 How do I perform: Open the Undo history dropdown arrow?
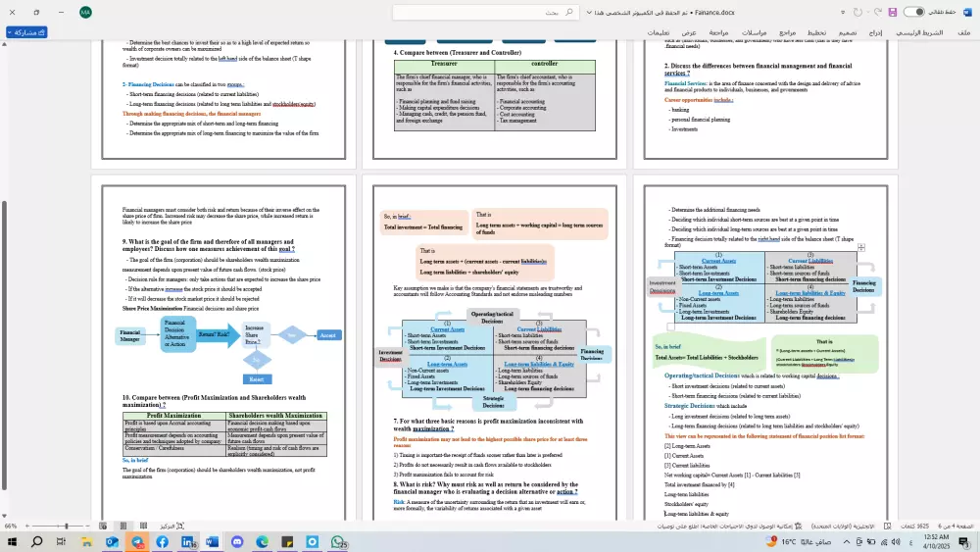868,12
